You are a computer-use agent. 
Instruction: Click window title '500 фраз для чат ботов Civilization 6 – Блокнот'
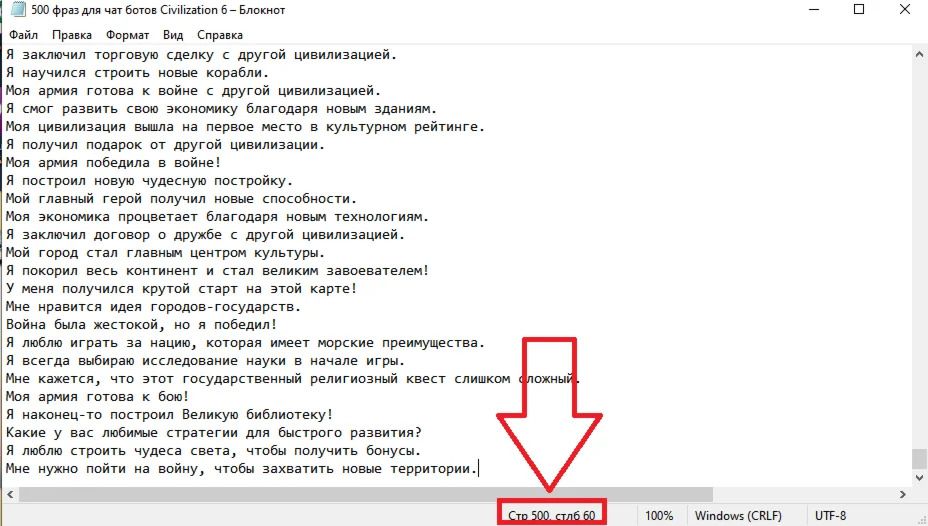point(158,9)
